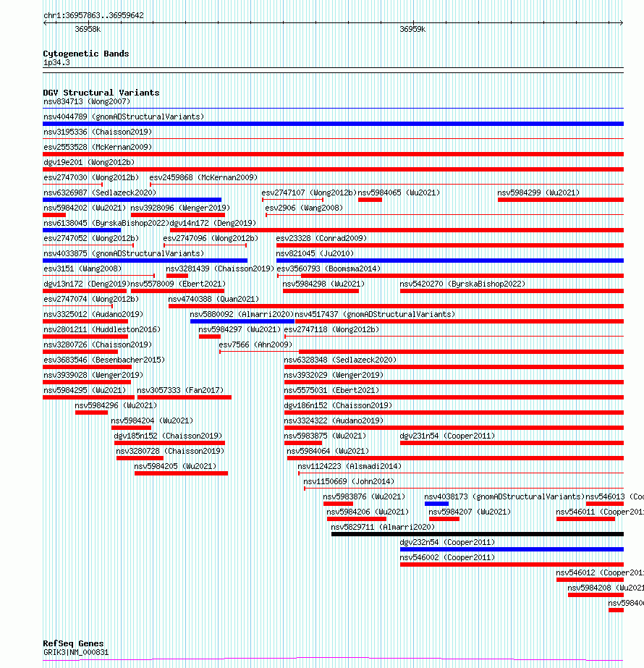Click nsv2801211 (Huddleston2016) label
The image size is (644, 668).
click(102, 329)
